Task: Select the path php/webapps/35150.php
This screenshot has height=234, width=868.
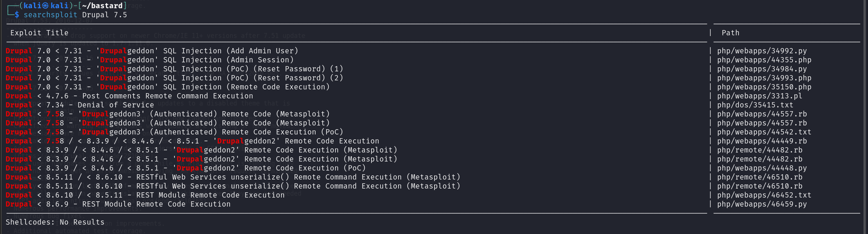Action: tap(764, 87)
